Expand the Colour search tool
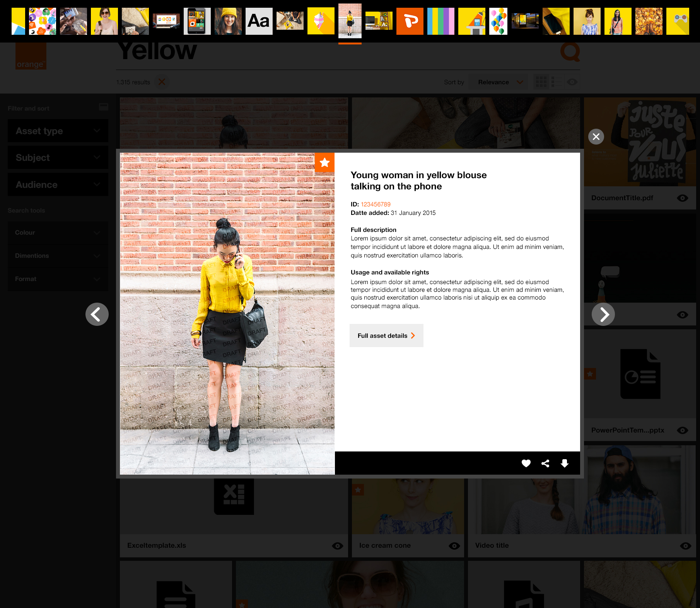The height and width of the screenshot is (608, 700). (58, 233)
